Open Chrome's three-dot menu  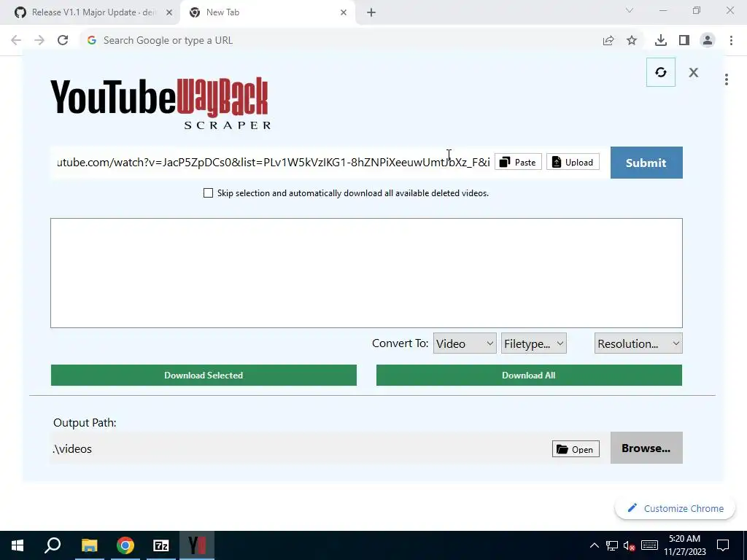click(x=731, y=40)
